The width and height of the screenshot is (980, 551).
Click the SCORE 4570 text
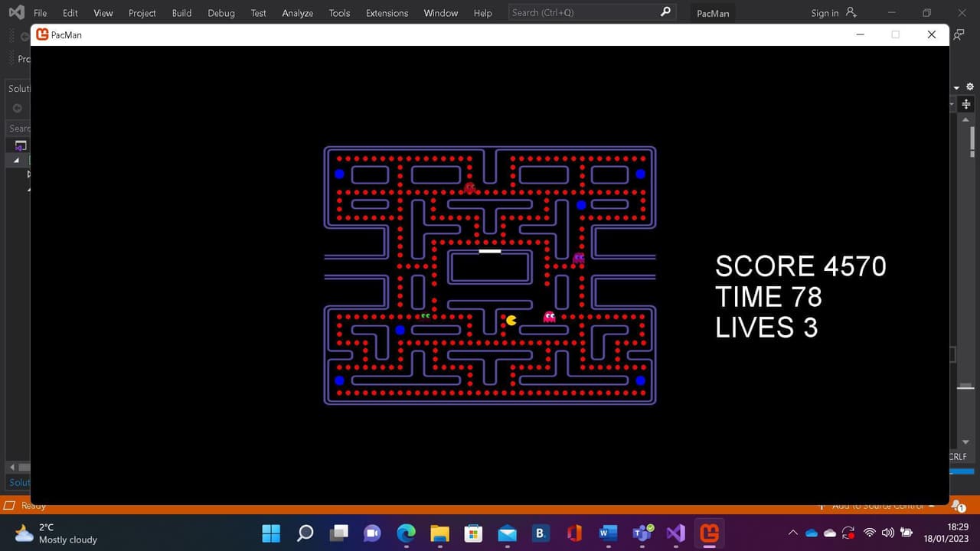(x=801, y=266)
